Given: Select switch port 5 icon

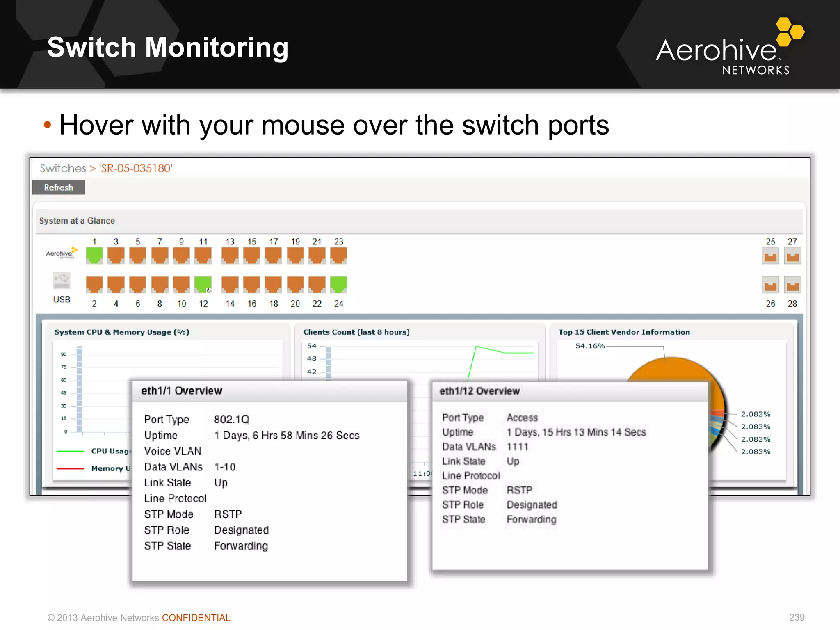Looking at the screenshot, I should coord(138,256).
